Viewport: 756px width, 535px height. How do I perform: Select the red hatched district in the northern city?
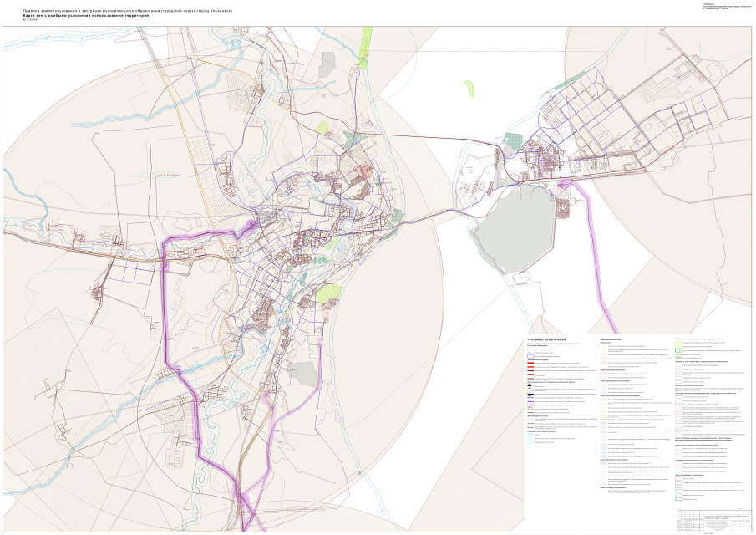(363, 171)
